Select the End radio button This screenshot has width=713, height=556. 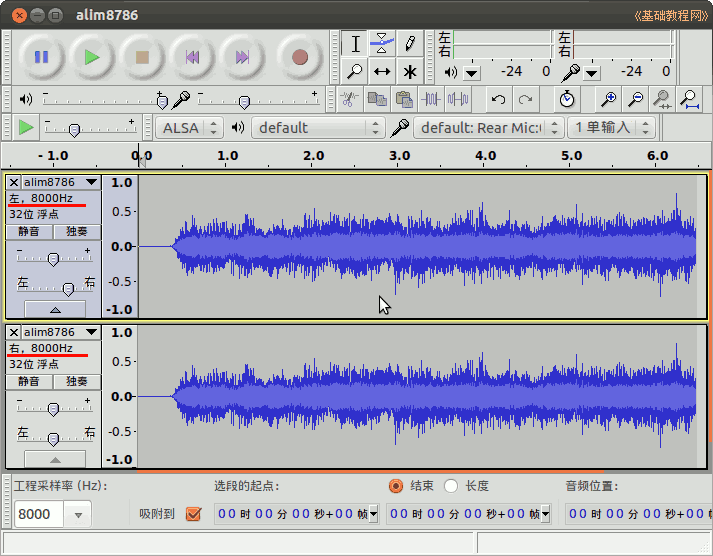coord(396,486)
